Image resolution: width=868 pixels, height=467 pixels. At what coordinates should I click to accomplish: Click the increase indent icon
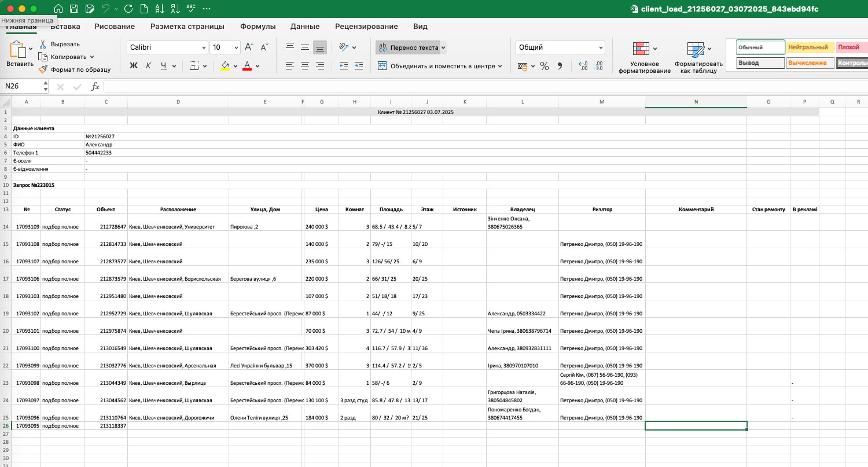click(x=358, y=66)
